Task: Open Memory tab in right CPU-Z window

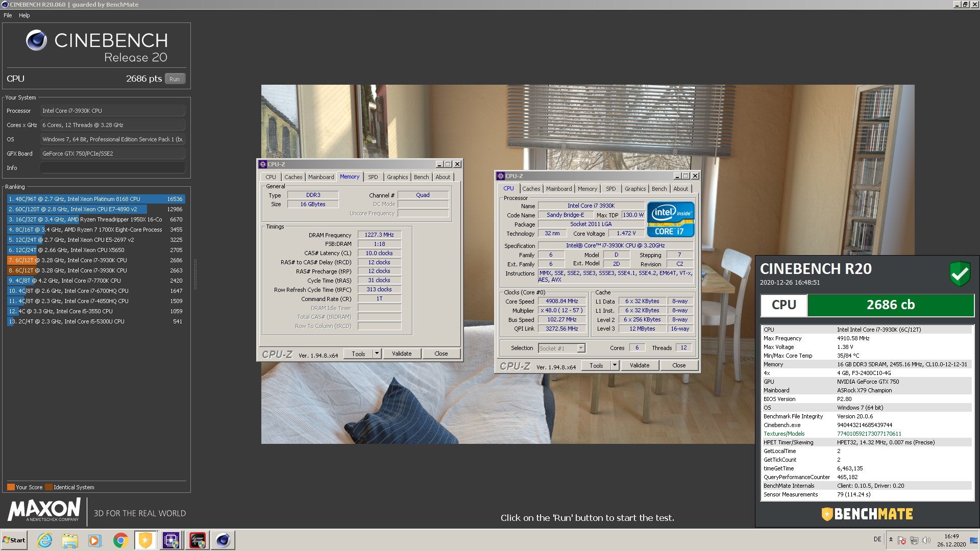Action: 587,189
